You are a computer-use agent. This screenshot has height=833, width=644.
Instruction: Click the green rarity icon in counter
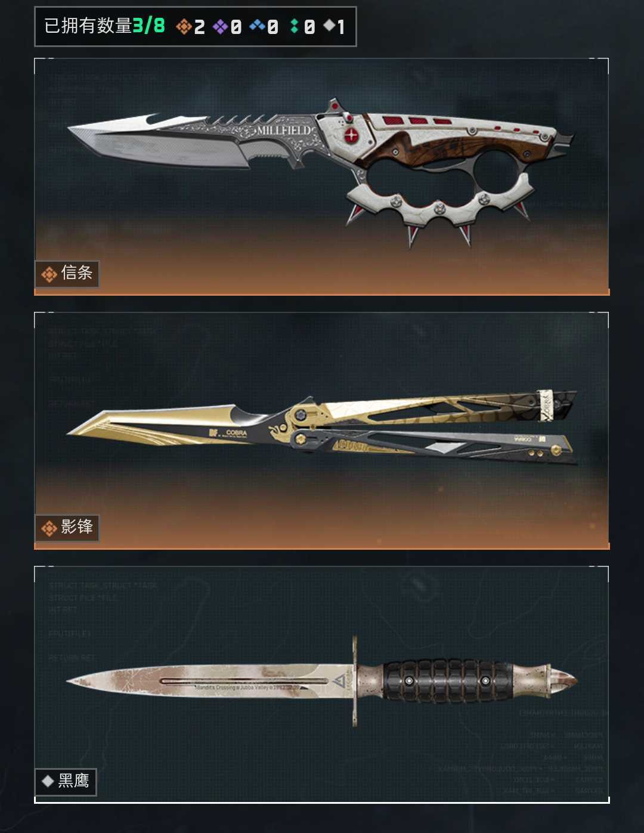(x=294, y=26)
